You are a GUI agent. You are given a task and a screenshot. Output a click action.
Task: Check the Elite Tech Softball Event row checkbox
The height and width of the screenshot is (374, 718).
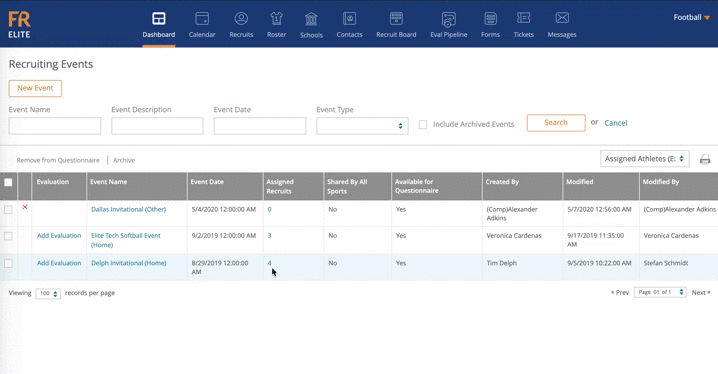pyautogui.click(x=8, y=236)
